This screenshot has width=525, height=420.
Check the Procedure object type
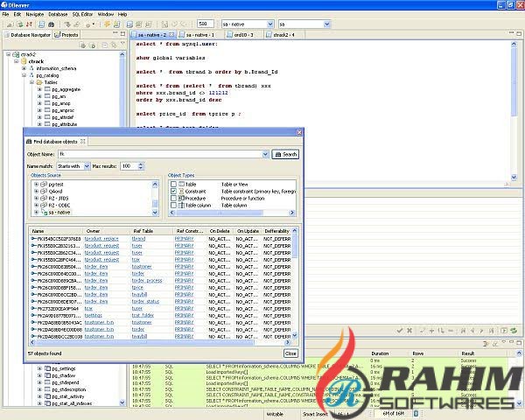pyautogui.click(x=172, y=199)
